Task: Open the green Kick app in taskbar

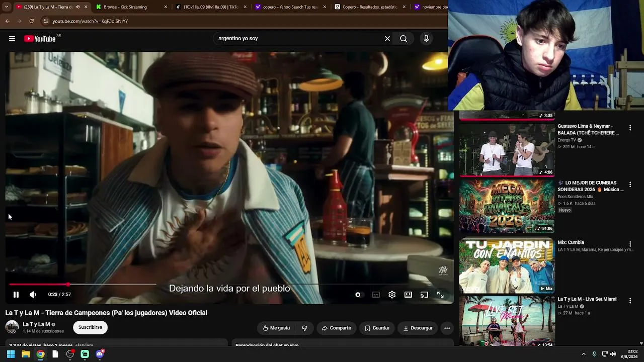Action: point(85,354)
